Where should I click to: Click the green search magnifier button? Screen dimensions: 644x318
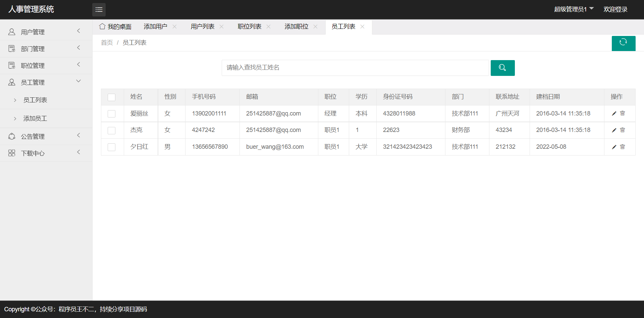coord(502,68)
